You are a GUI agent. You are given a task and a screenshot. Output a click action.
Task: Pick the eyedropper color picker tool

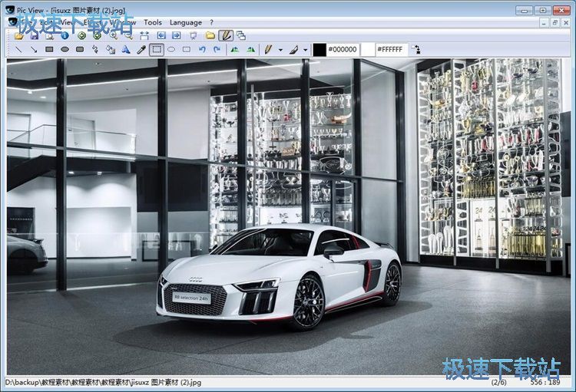pos(141,49)
